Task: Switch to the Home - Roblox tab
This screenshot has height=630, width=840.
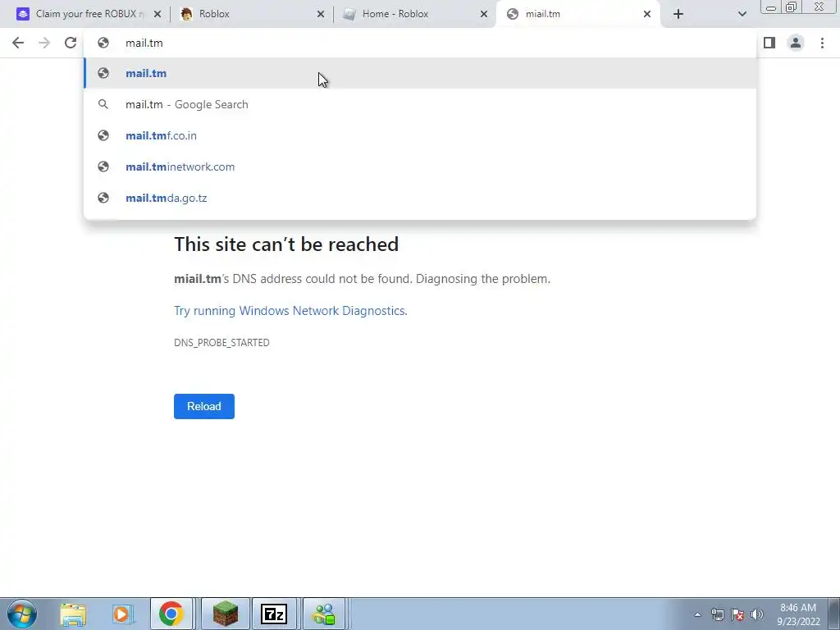Action: (415, 14)
